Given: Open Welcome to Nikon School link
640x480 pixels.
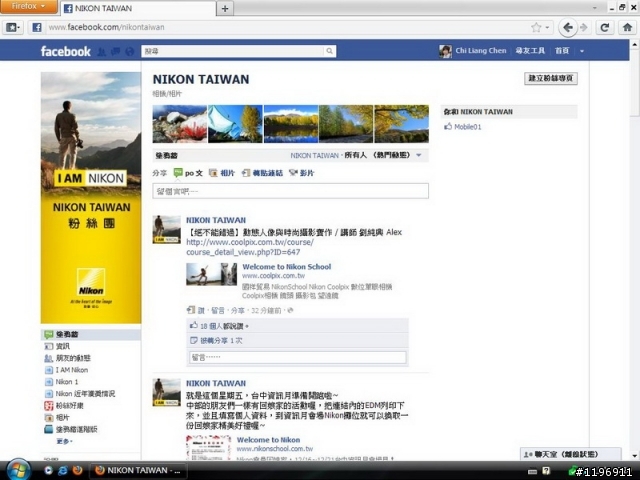Looking at the screenshot, I should 287,267.
